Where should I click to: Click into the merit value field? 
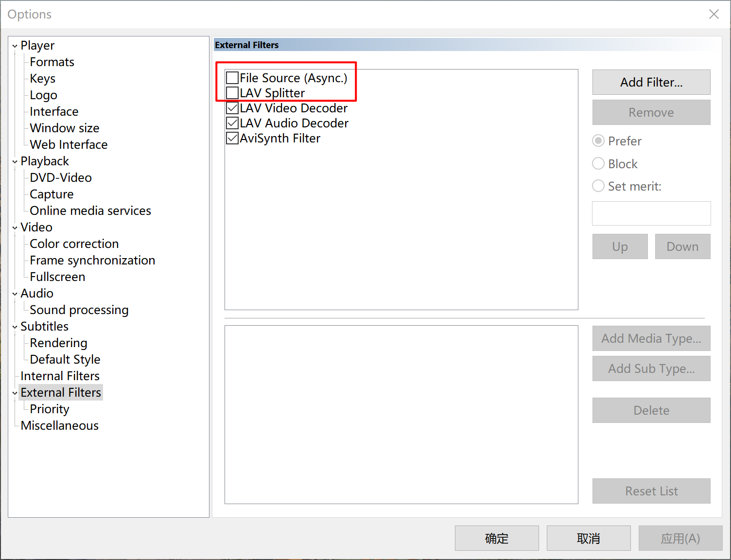pos(651,213)
